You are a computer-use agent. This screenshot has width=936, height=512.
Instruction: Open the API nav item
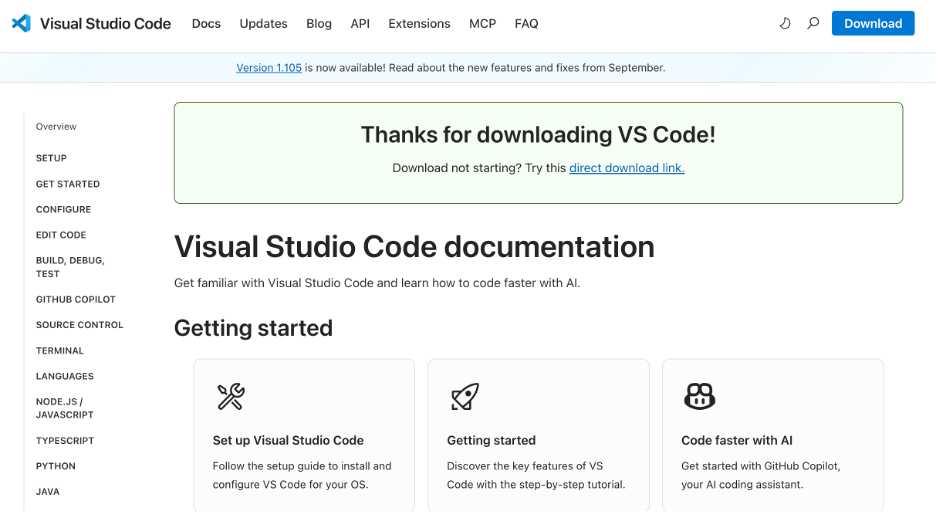(x=360, y=23)
